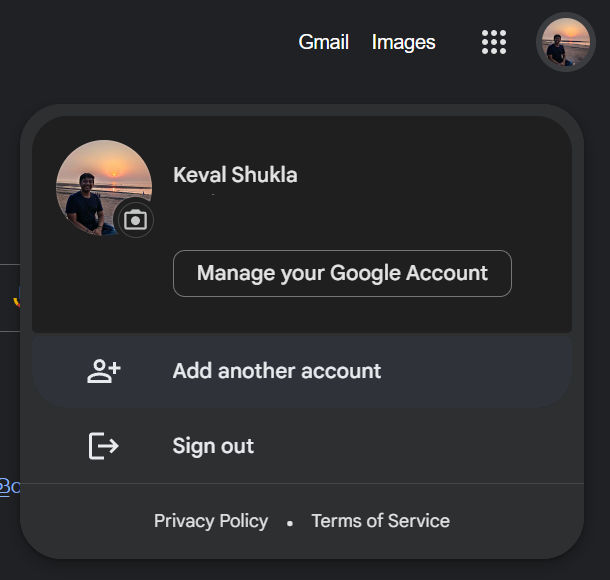Click Manage your Google Account button

click(342, 273)
